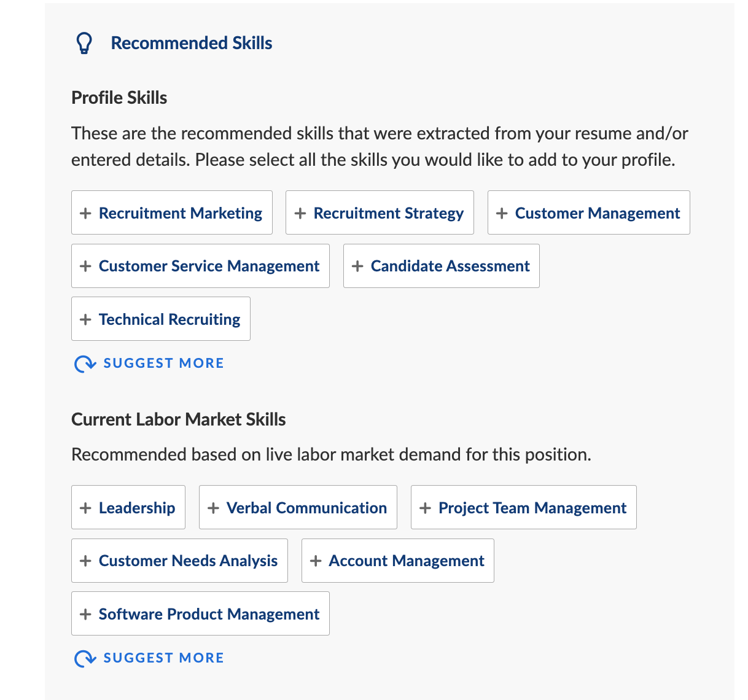Click the Recommended Skills heading

[192, 43]
